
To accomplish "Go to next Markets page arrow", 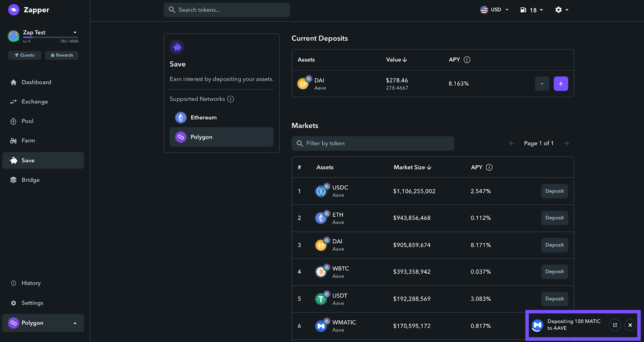I will (x=566, y=143).
